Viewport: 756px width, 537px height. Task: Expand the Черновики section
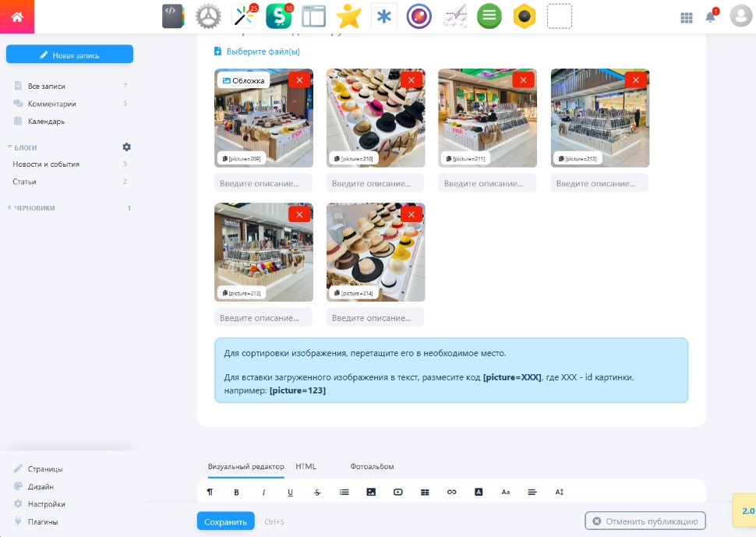pyautogui.click(x=31, y=208)
